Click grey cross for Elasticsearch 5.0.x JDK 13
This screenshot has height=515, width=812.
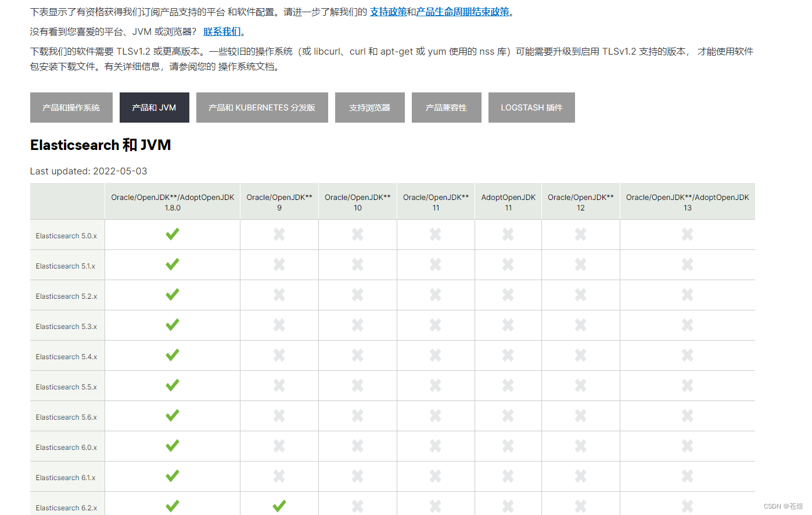pos(688,234)
